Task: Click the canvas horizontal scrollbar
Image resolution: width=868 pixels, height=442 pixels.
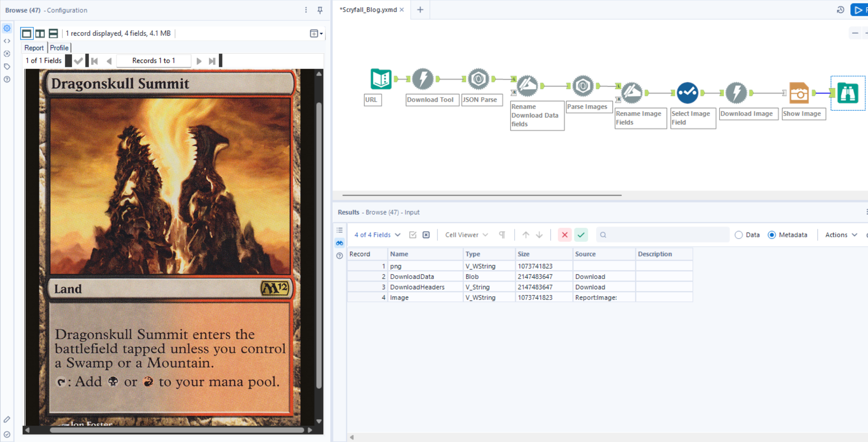Action: click(x=482, y=195)
